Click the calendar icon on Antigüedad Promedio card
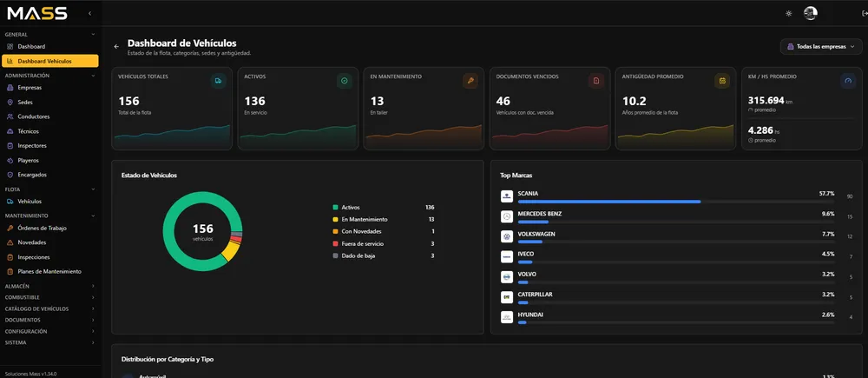This screenshot has width=868, height=378. click(722, 81)
